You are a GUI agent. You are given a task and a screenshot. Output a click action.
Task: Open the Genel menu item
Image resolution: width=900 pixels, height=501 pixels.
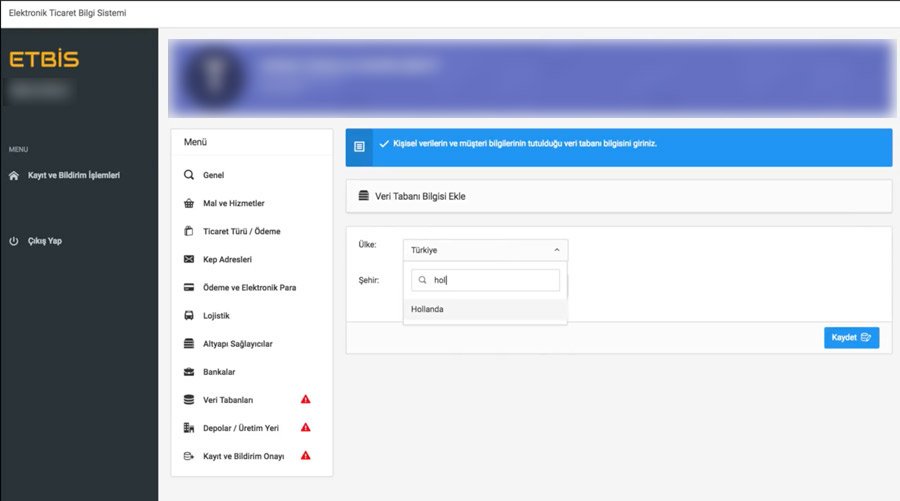214,175
